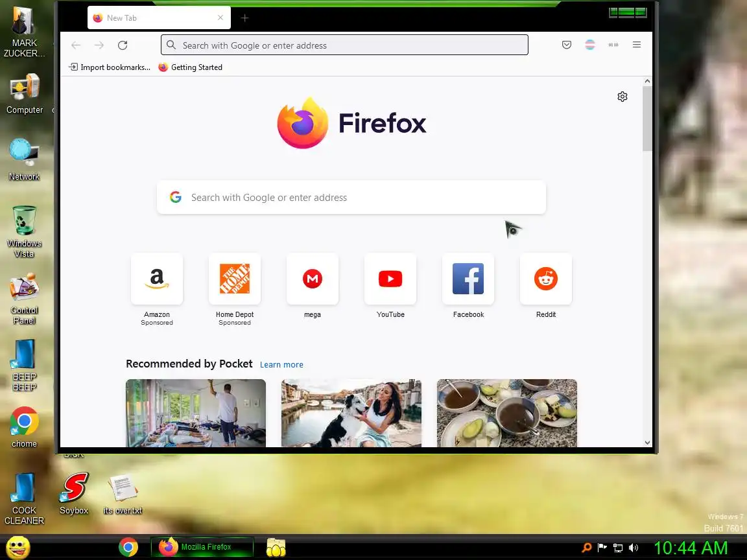Select the its over.txt file icon
Viewport: 747px width, 560px height.
[x=123, y=494]
